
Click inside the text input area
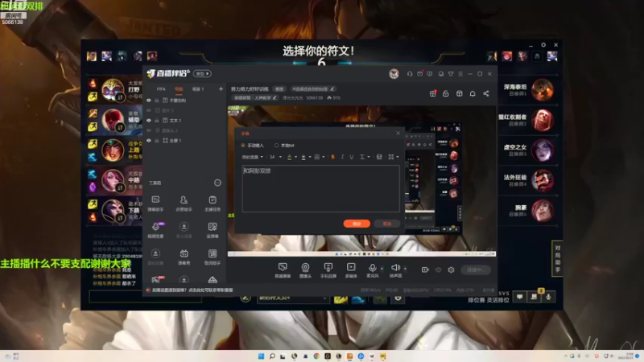point(320,189)
